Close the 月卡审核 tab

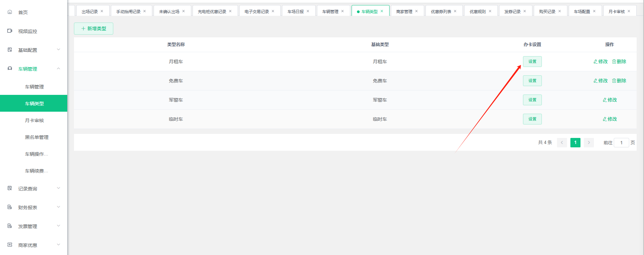click(x=629, y=11)
